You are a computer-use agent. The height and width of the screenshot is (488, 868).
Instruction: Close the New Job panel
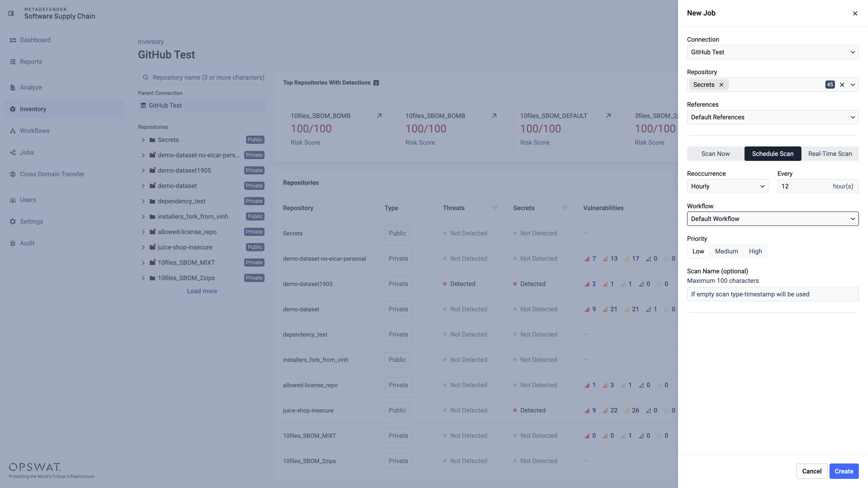(855, 14)
